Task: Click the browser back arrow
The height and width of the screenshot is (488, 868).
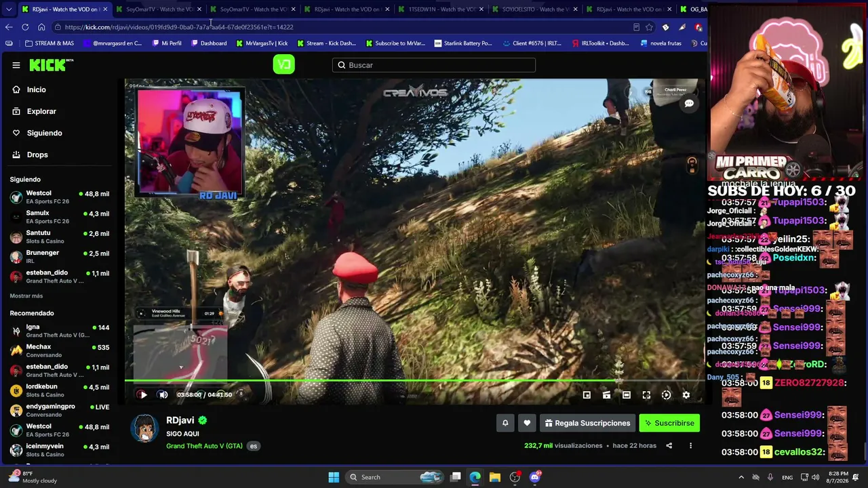Action: coord(9,27)
